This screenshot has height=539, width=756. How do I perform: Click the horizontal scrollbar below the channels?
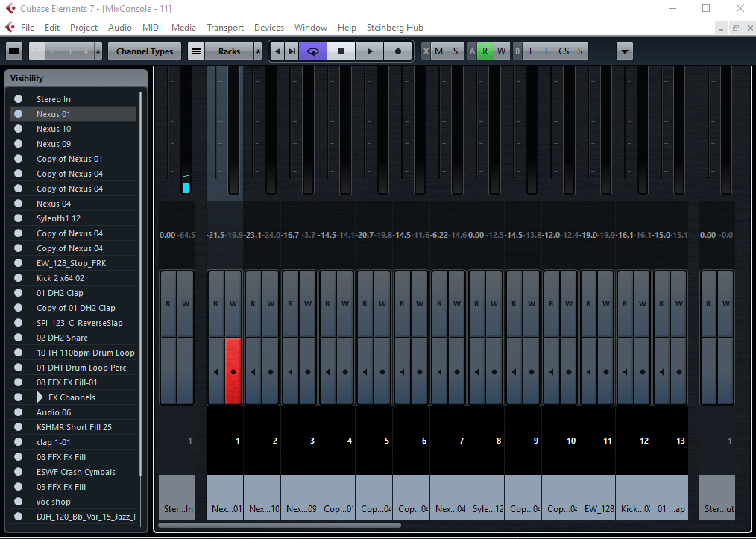coord(280,526)
